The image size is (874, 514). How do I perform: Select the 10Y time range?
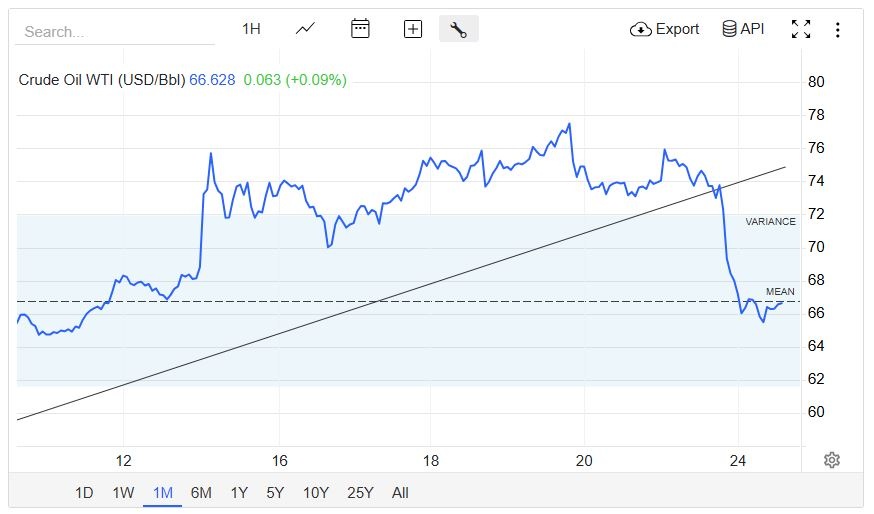pyautogui.click(x=315, y=492)
